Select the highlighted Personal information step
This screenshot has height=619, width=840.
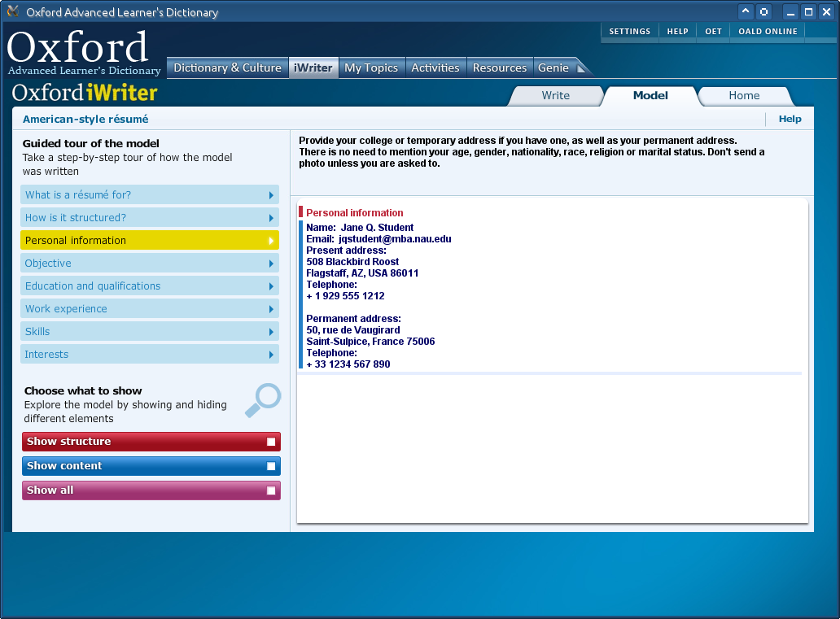[150, 241]
